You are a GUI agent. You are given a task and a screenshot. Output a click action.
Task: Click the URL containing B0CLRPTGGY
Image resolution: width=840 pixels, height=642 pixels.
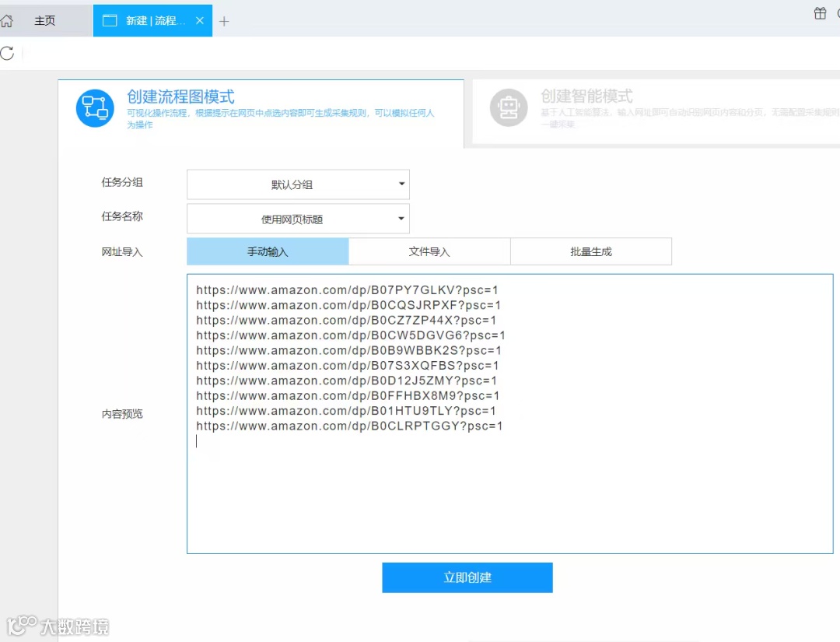pyautogui.click(x=349, y=426)
